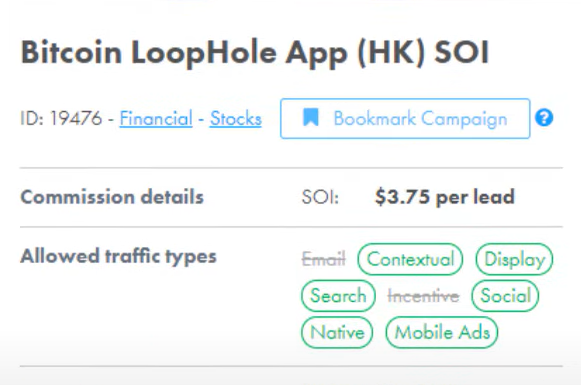Select the Display traffic type tag
Viewport: 581px width, 385px height.
(x=514, y=259)
